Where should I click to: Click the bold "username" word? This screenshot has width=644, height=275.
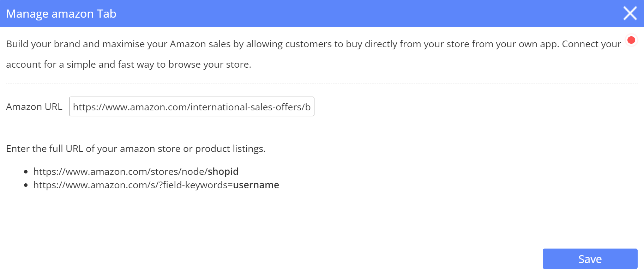[x=256, y=185]
